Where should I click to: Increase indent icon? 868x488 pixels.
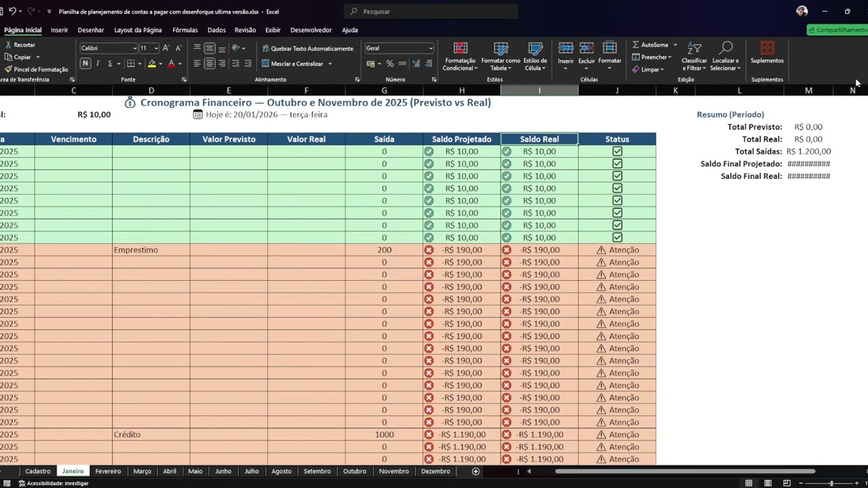[248, 64]
